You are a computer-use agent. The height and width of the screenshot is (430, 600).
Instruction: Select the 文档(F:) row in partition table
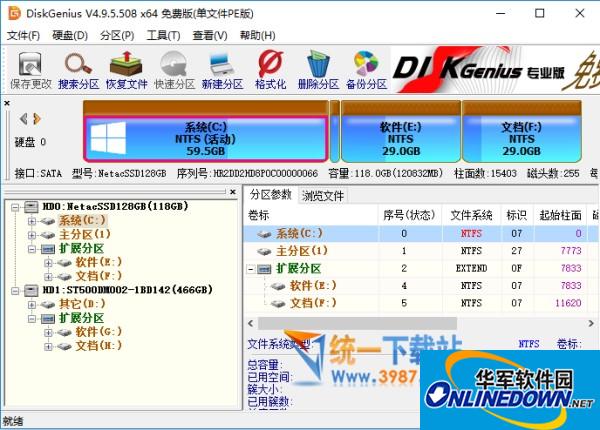(x=421, y=303)
